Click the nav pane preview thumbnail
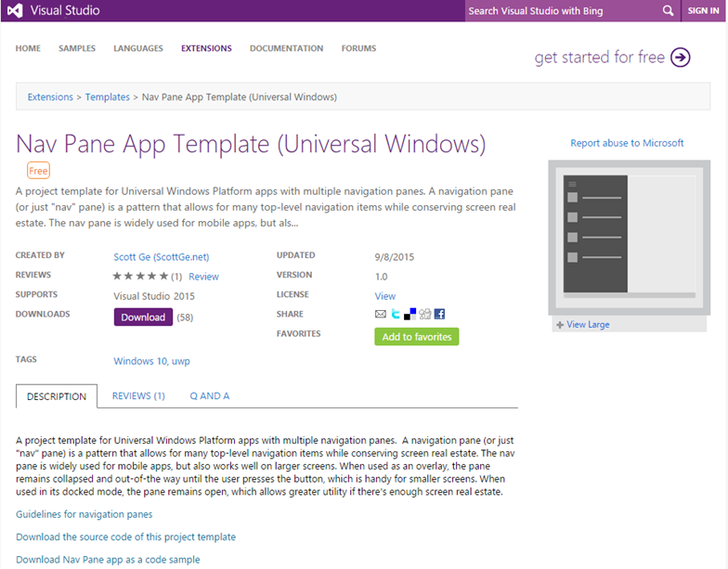 pyautogui.click(x=630, y=238)
